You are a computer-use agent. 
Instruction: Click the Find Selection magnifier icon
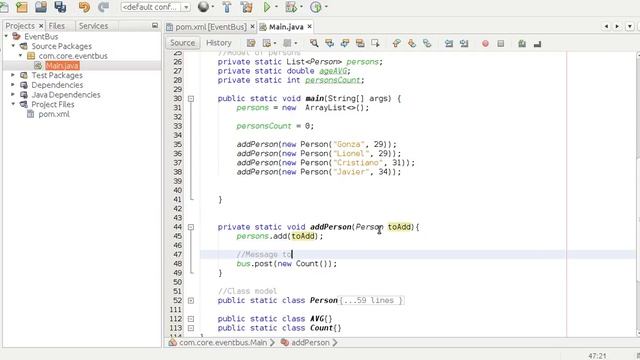313,43
